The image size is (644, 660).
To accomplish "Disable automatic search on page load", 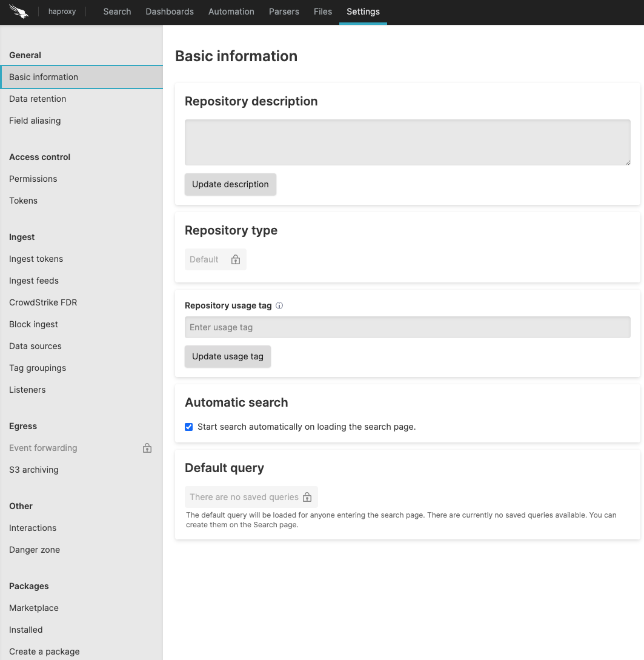I will coord(188,427).
